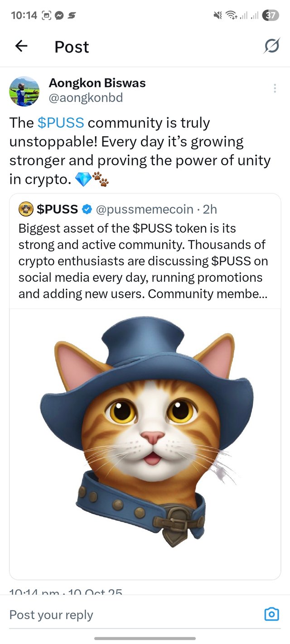
Task: Tap the blue verified badge
Action: 87,209
